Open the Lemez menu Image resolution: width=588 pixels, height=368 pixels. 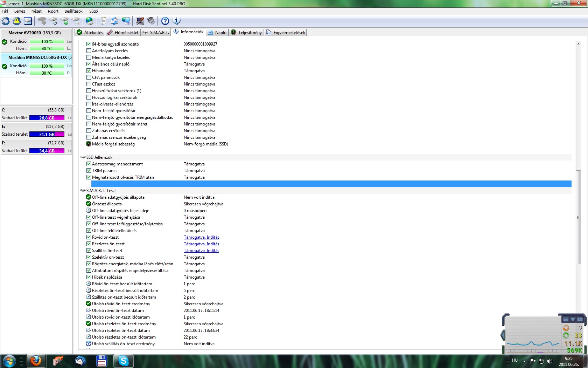20,11
